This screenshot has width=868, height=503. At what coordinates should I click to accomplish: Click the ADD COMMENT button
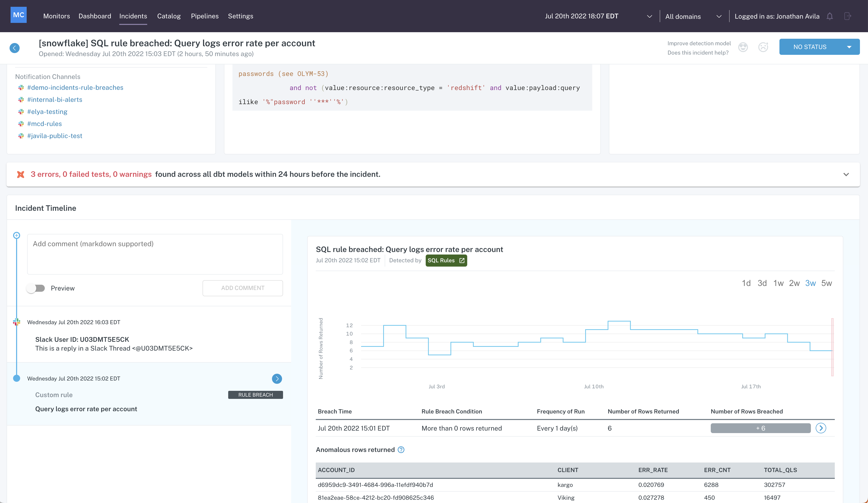coord(243,288)
